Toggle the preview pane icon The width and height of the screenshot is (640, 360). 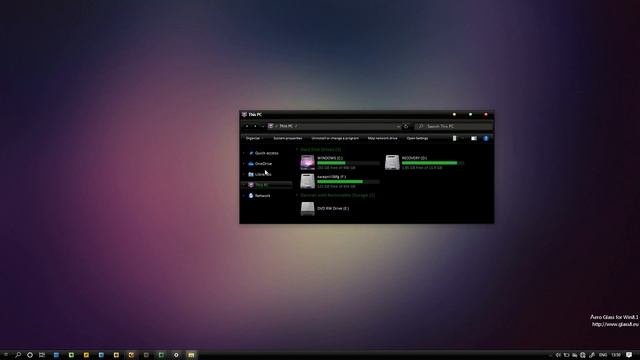474,138
